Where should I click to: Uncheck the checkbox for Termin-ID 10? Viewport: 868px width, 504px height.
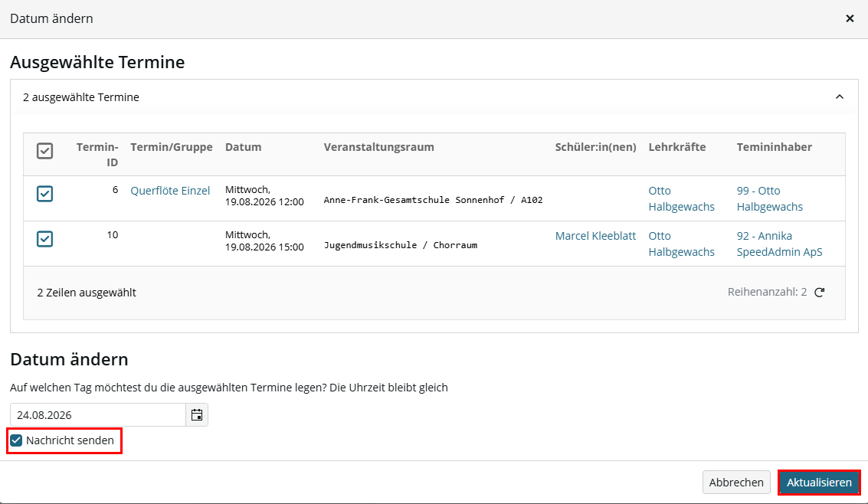pos(45,239)
